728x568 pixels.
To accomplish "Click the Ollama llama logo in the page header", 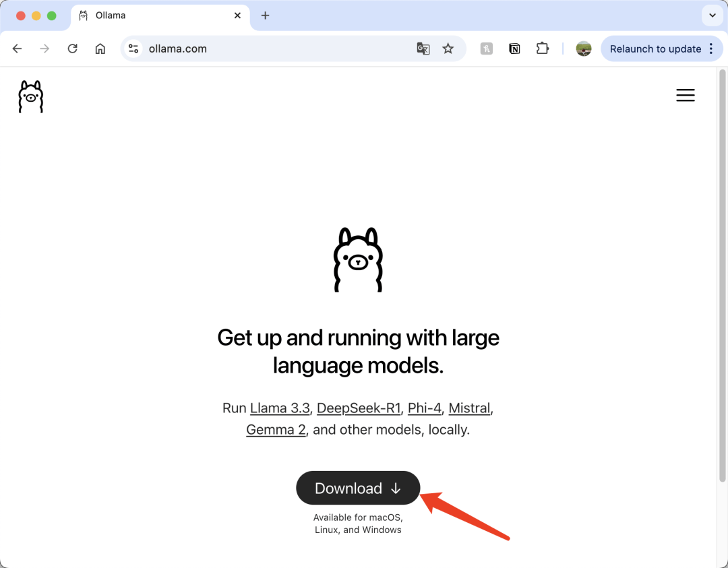I will pos(30,96).
